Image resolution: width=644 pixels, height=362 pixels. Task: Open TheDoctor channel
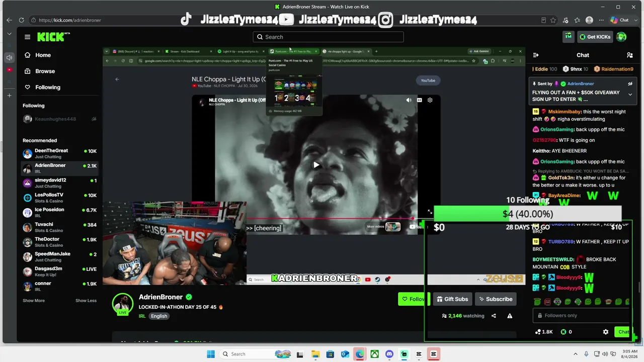coord(60,242)
